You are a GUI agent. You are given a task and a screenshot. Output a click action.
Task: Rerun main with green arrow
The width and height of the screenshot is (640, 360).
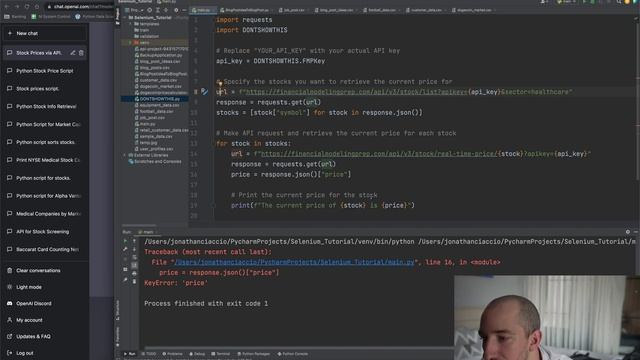[x=125, y=241]
